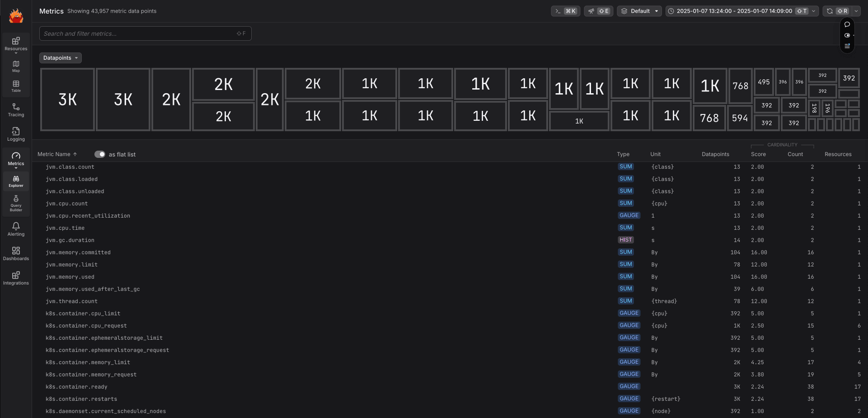
Task: Open the jvm.thread.count metric row
Action: coord(450,301)
